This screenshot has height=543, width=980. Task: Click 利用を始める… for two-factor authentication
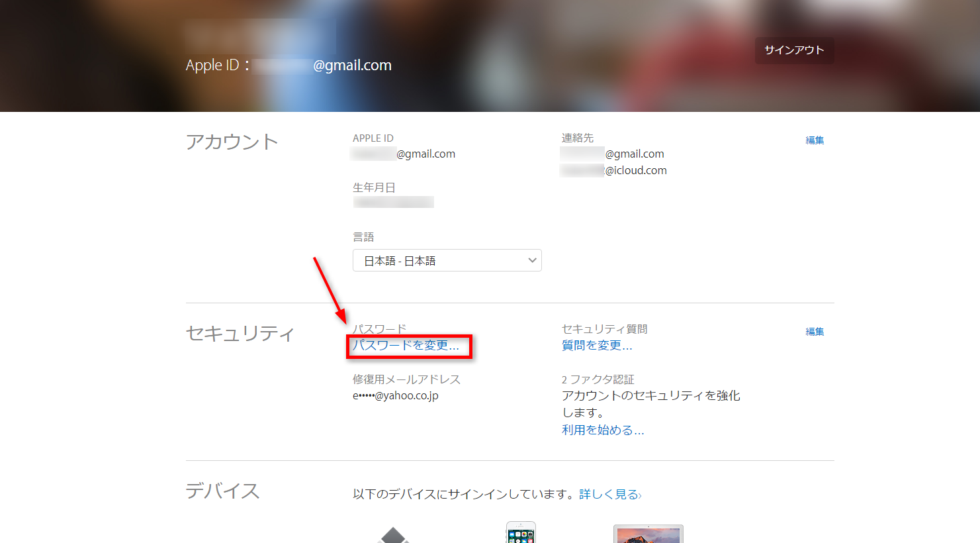coord(603,430)
